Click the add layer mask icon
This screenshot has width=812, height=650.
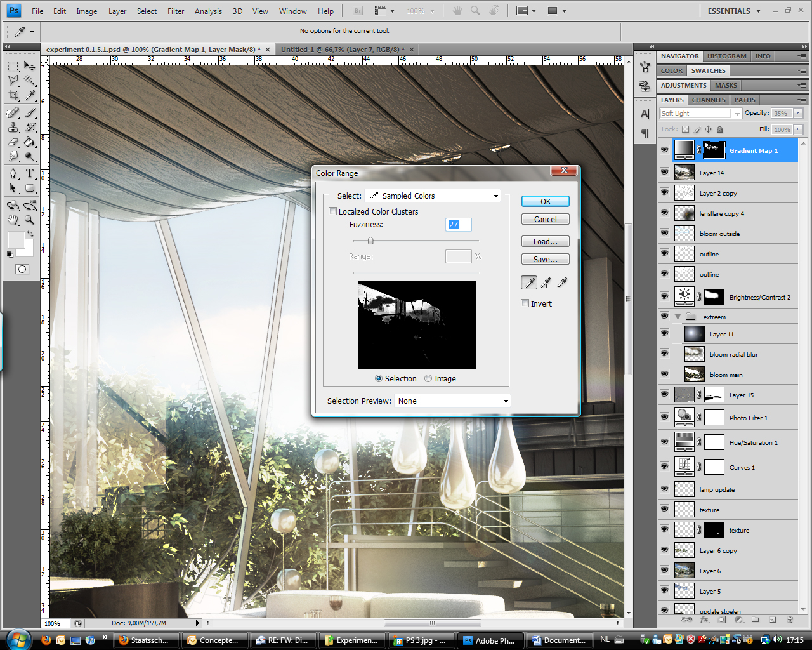coord(721,620)
